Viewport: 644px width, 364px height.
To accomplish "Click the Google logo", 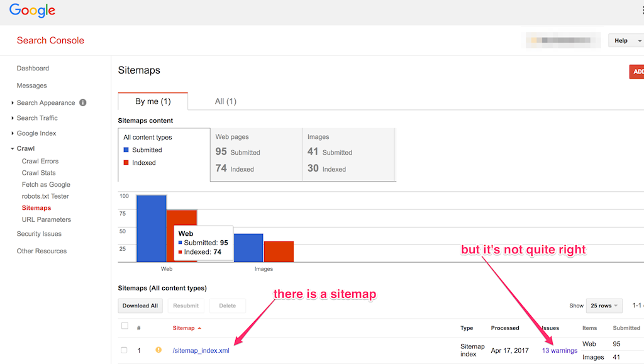I will 32,11.
